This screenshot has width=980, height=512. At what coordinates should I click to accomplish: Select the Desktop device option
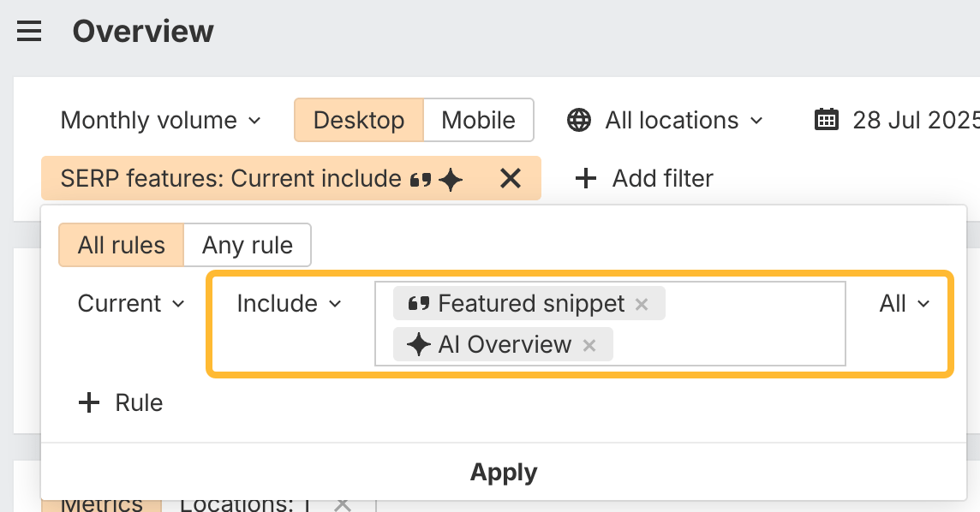359,120
